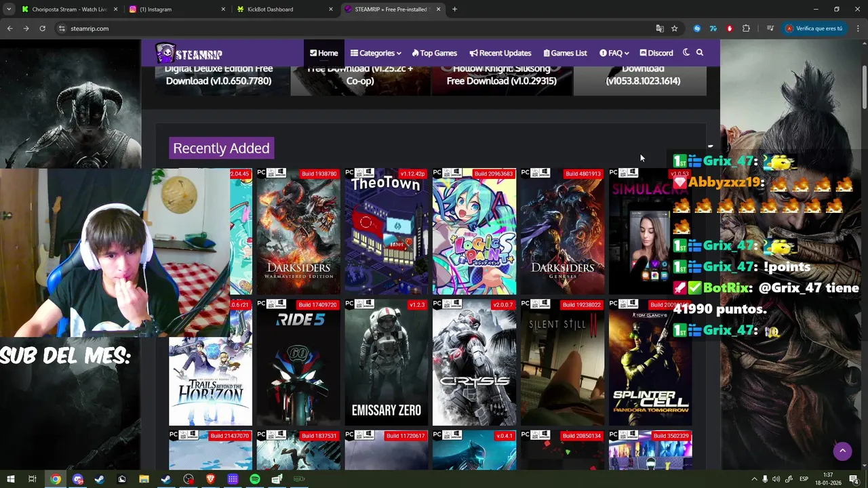
Task: Open the tab search dropdown arrow
Action: [x=9, y=9]
